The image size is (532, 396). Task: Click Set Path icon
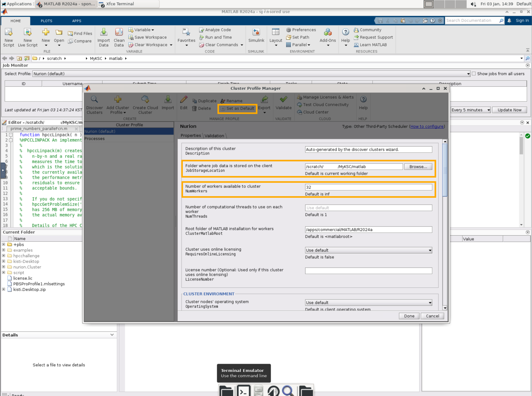289,37
